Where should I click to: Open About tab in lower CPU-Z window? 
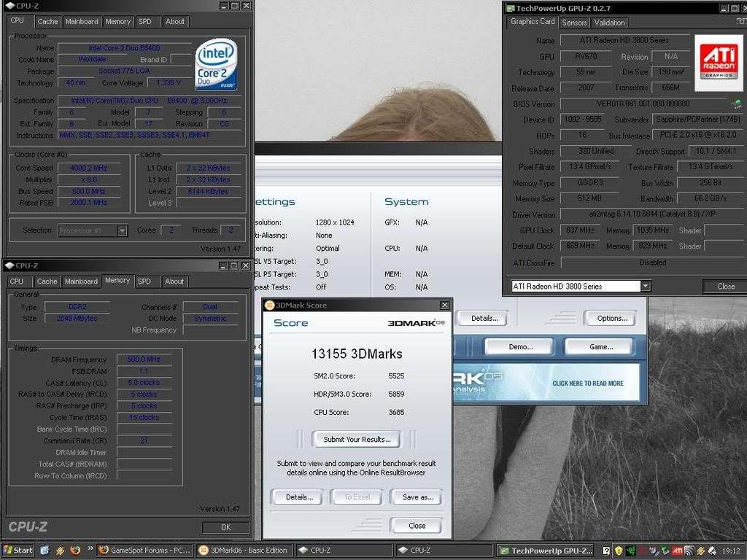coord(174,281)
